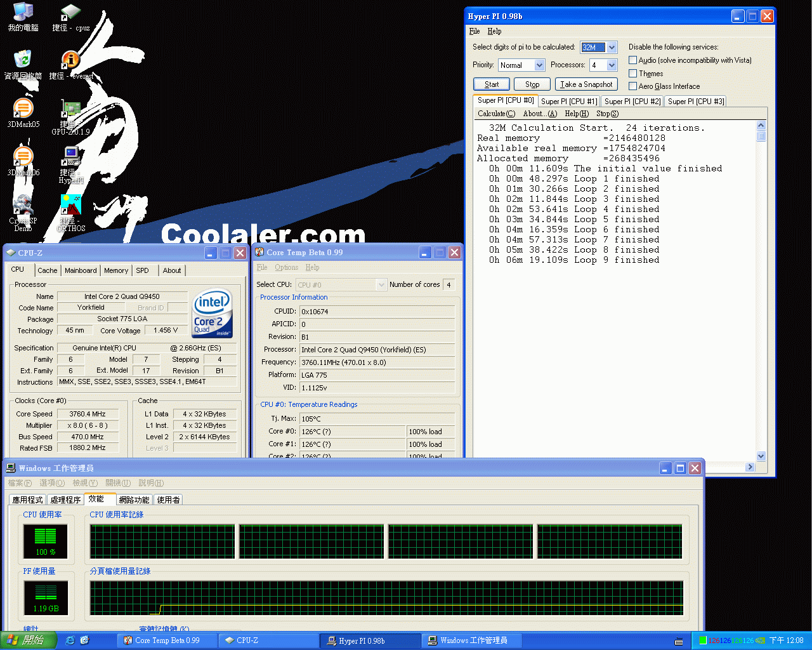Click the Super PI output scroll up arrow
The image size is (812, 650).
[x=761, y=126]
